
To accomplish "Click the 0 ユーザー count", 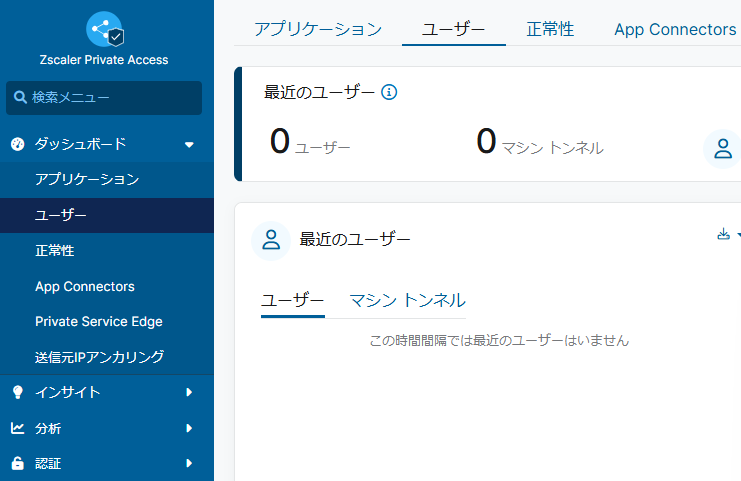I will pyautogui.click(x=310, y=142).
